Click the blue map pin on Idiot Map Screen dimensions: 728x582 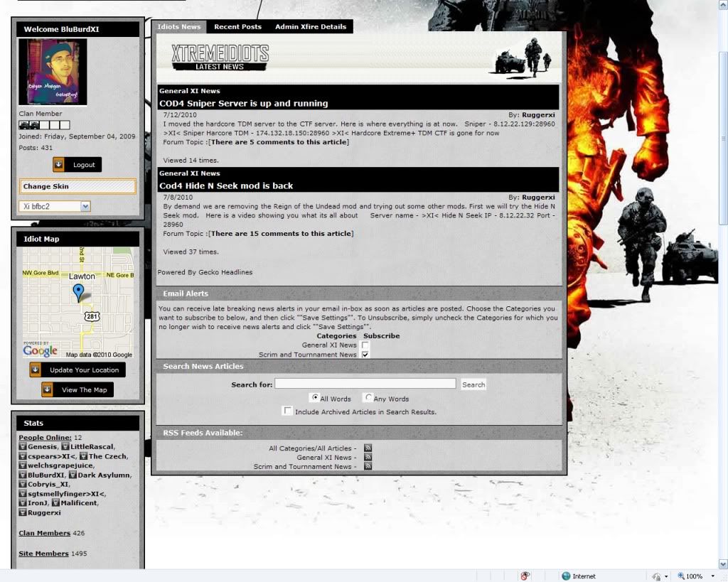[79, 292]
